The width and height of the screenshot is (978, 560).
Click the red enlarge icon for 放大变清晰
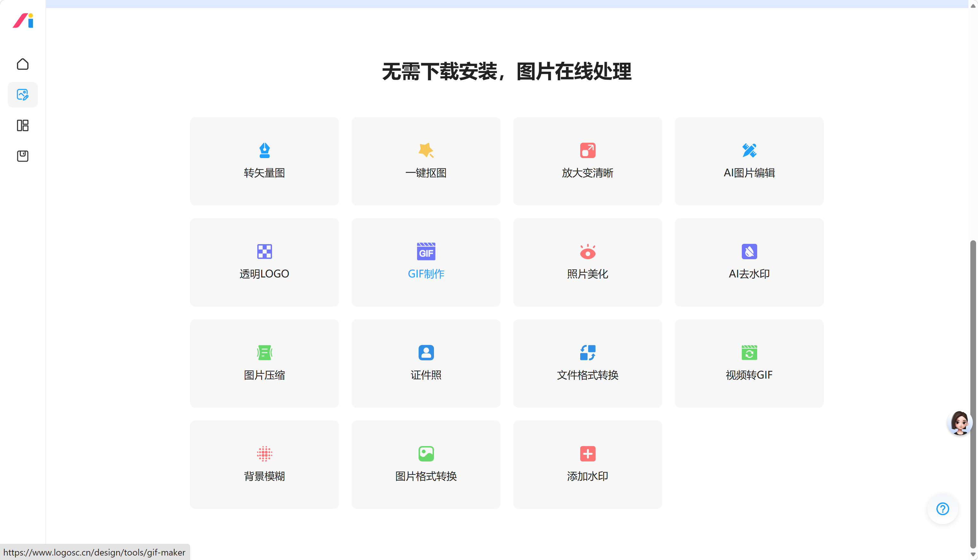(x=588, y=150)
